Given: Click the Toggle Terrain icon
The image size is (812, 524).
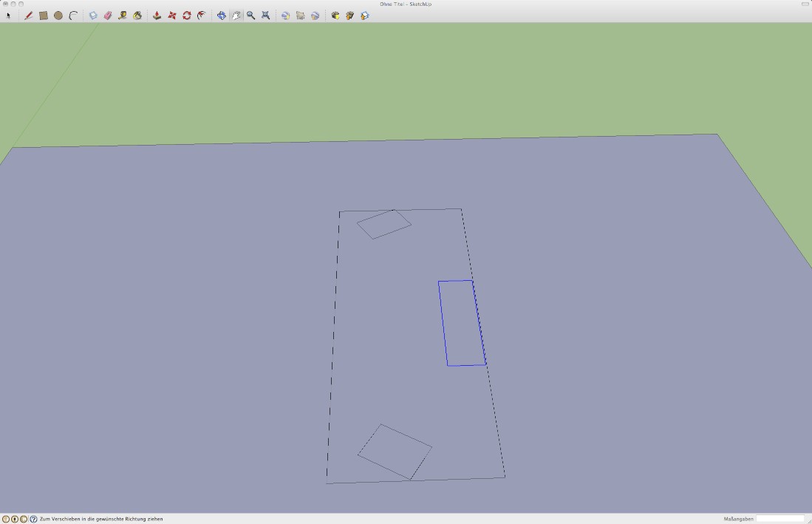Looking at the screenshot, I should pyautogui.click(x=301, y=16).
